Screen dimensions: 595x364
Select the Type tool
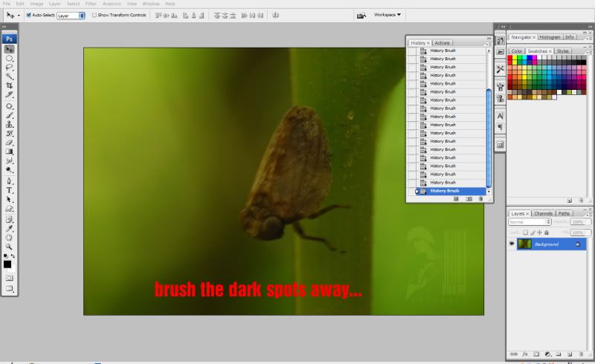click(x=9, y=190)
